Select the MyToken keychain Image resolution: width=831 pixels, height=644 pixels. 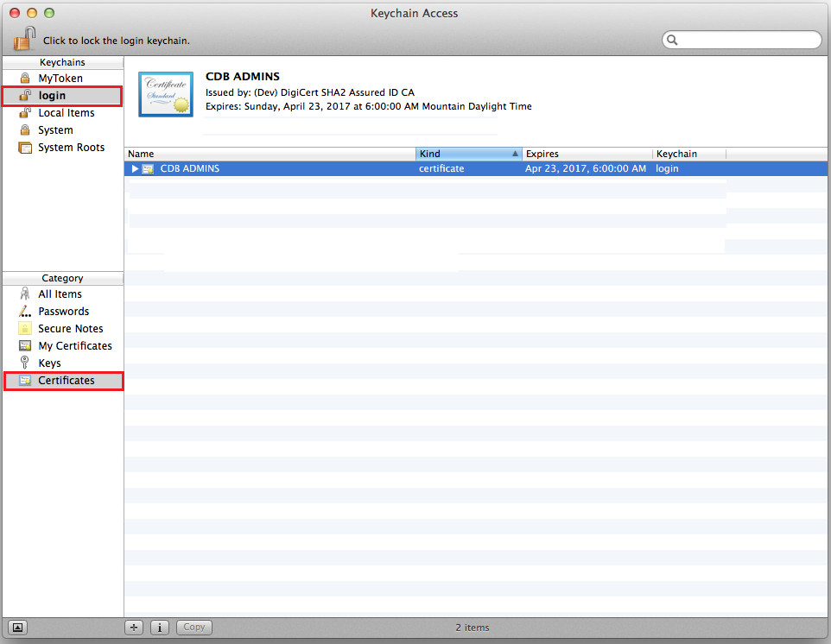pyautogui.click(x=60, y=79)
